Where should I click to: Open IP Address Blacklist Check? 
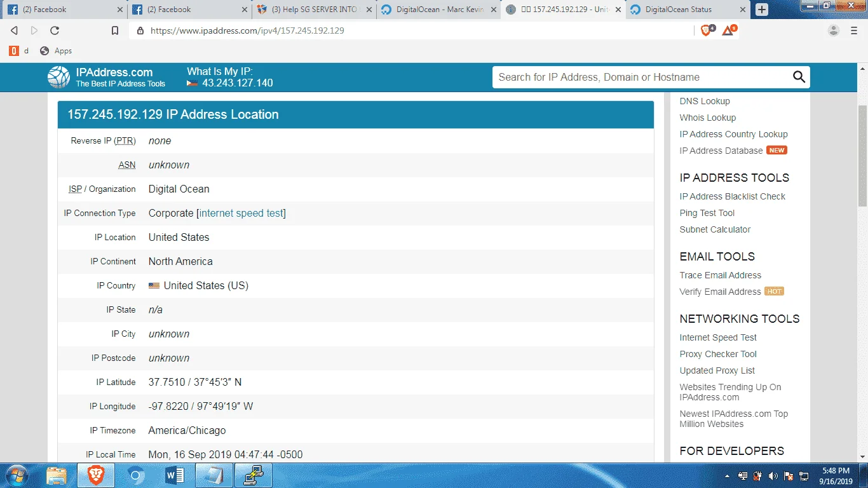(x=733, y=196)
